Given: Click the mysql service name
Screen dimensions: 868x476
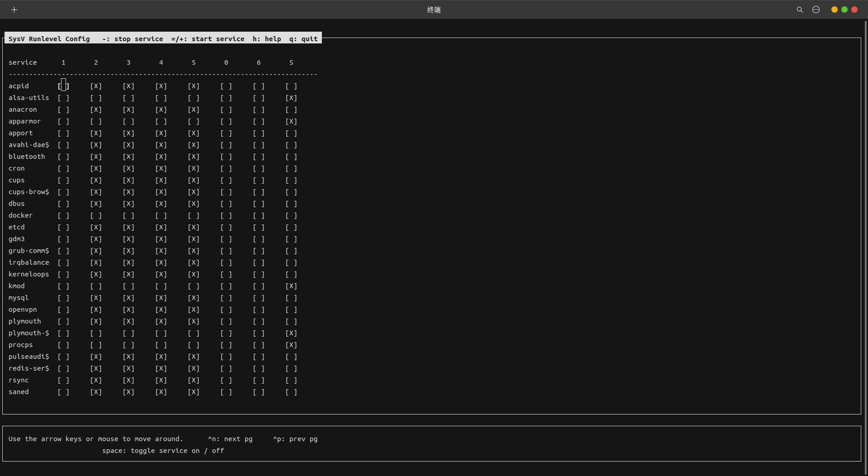Looking at the screenshot, I should pyautogui.click(x=19, y=298).
